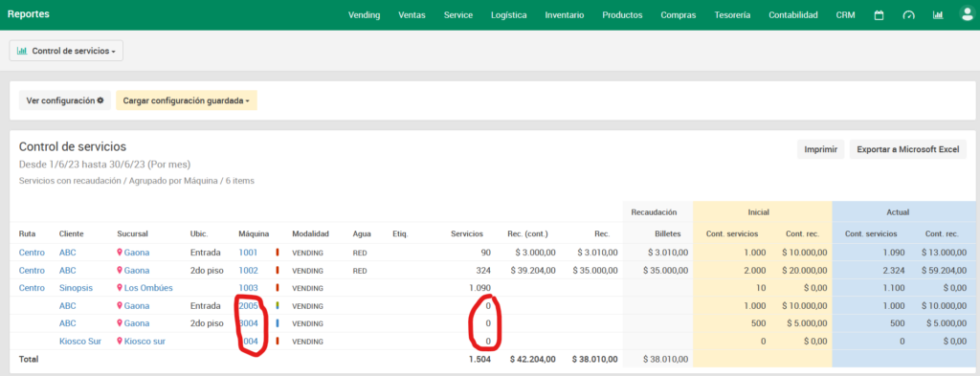This screenshot has width=980, height=376.
Task: Click the Inicial group header
Action: click(758, 211)
